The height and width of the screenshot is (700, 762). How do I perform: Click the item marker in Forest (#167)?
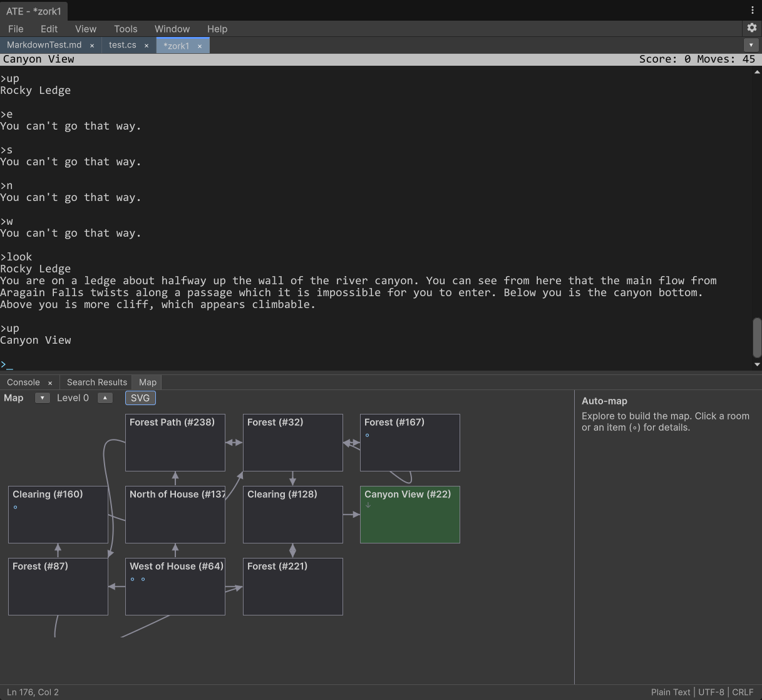click(x=368, y=435)
